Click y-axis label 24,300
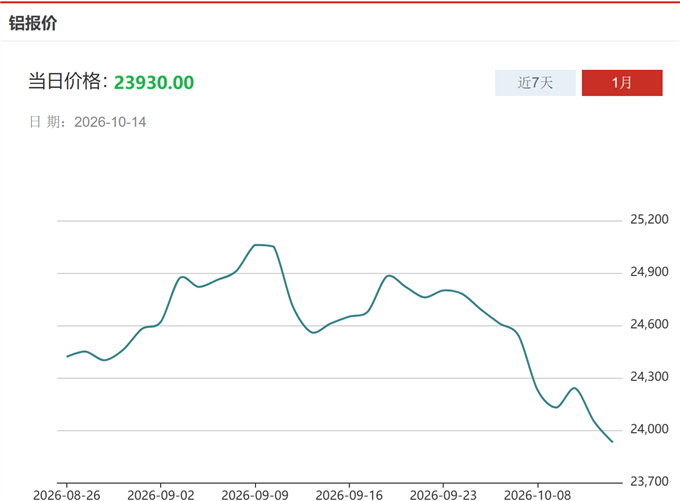This screenshot has height=501, width=680. pos(649,377)
